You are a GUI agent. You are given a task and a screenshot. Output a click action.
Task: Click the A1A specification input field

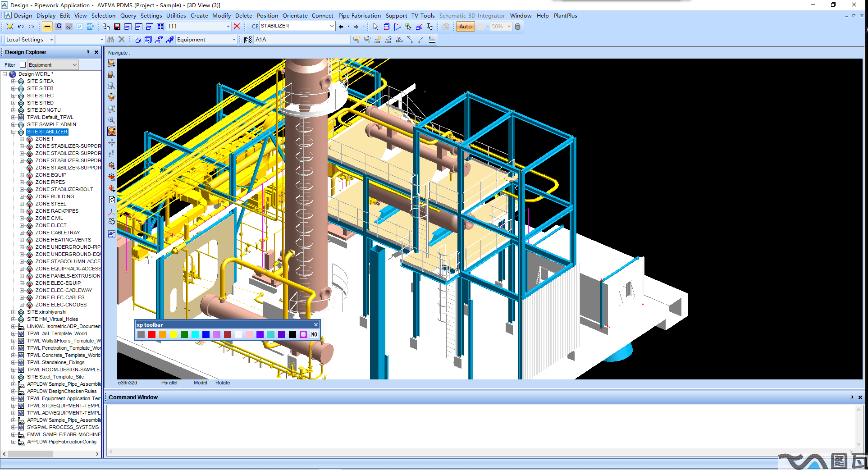click(301, 40)
